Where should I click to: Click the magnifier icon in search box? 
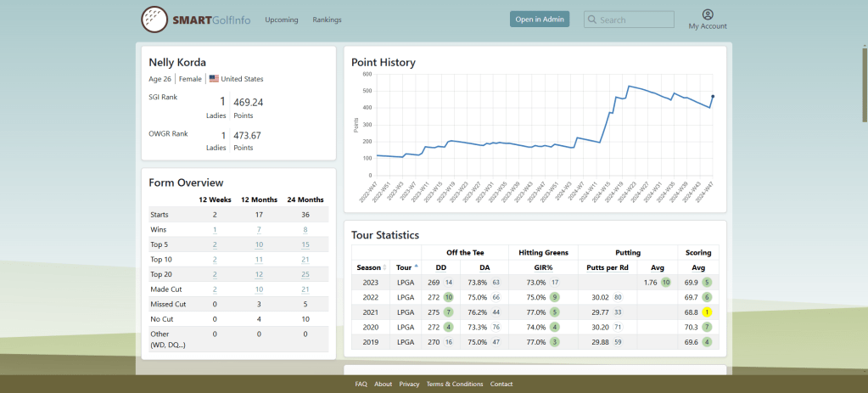[x=591, y=20]
